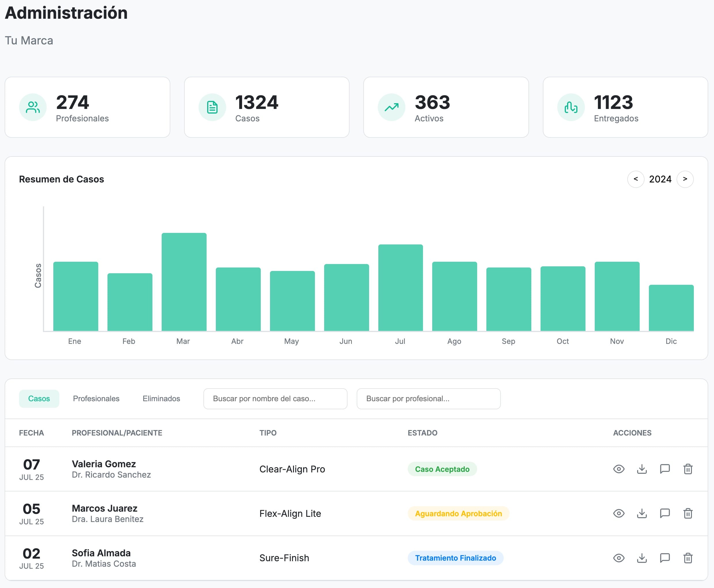Advance to next year after 2024
Screen dimensions: 714x588
pos(685,179)
